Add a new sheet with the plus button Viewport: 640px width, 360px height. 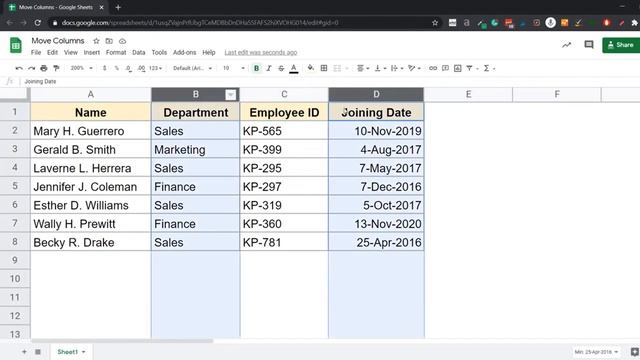click(x=24, y=351)
